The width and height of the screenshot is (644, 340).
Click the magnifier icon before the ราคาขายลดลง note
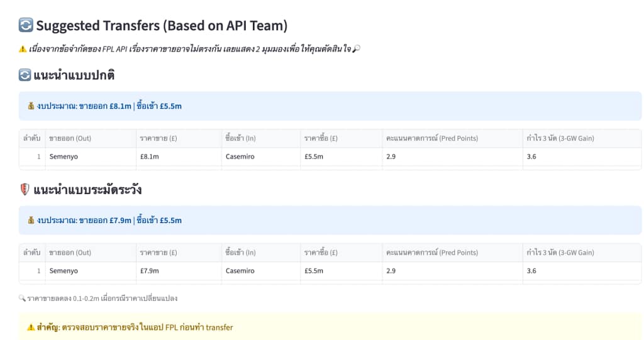tap(22, 298)
